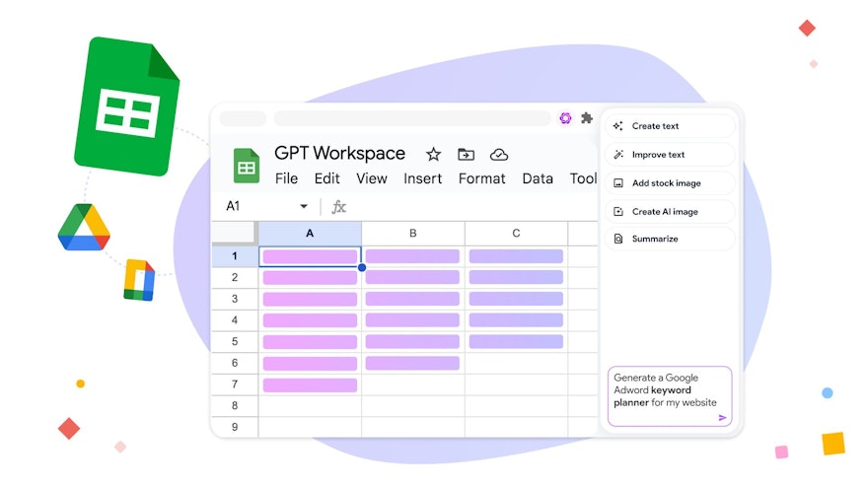Select row 8 header
This screenshot has height=488, width=868.
(235, 405)
